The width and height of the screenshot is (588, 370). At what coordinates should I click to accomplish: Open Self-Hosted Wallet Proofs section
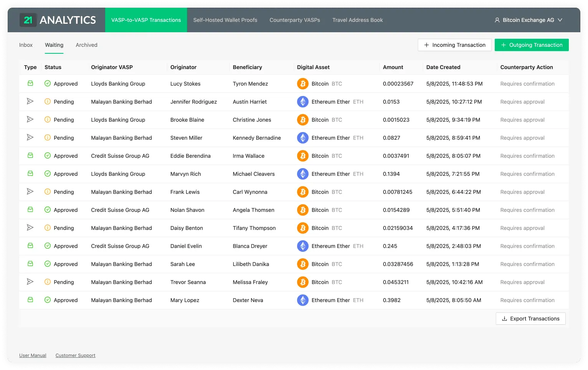[225, 20]
